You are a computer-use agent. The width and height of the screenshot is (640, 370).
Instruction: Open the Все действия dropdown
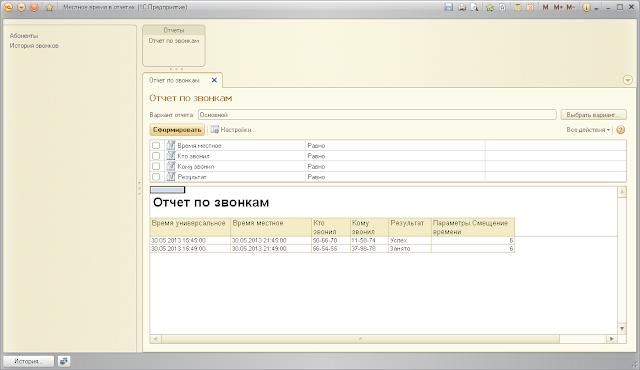tap(588, 130)
